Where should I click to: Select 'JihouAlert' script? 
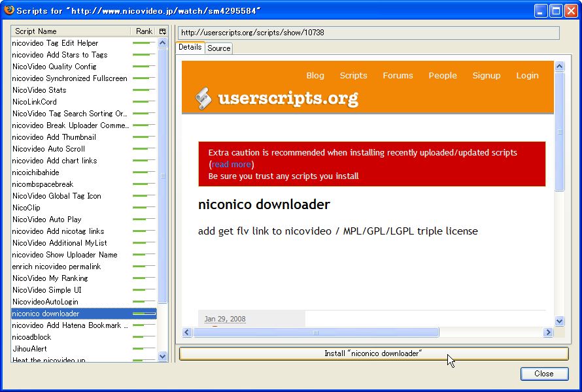(x=84, y=349)
